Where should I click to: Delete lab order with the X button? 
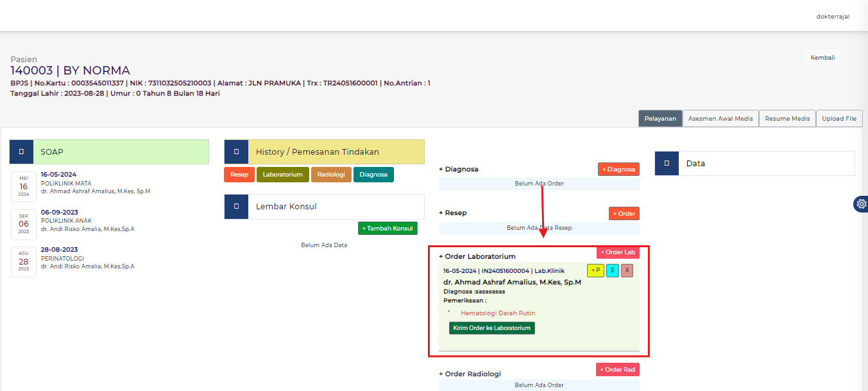coord(627,271)
